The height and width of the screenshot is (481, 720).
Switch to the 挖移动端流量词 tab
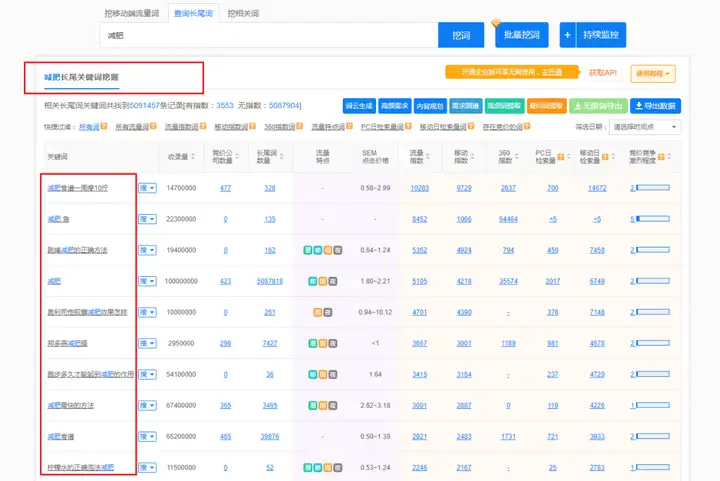click(x=133, y=14)
